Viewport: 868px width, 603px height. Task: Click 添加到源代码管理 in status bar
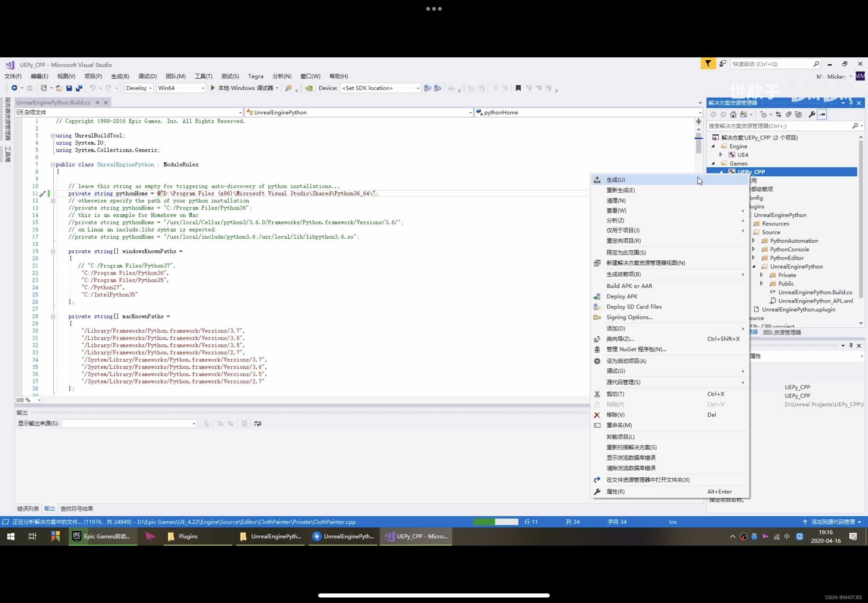(832, 522)
